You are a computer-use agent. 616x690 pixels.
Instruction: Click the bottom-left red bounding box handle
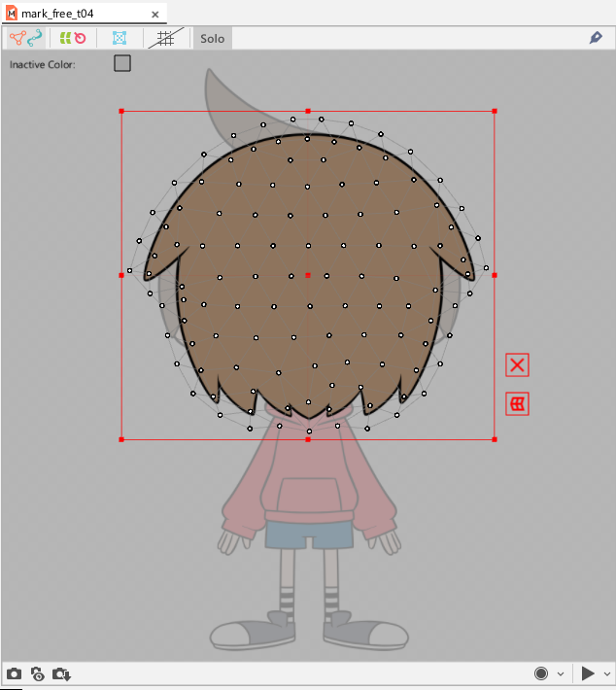point(121,439)
